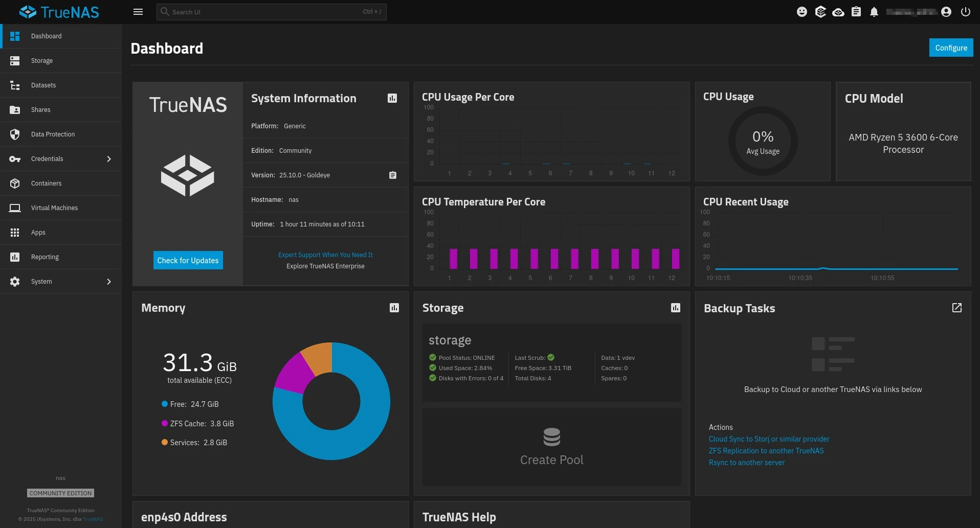Open the user account menu
Viewport: 980px width, 528px height.
(946, 12)
